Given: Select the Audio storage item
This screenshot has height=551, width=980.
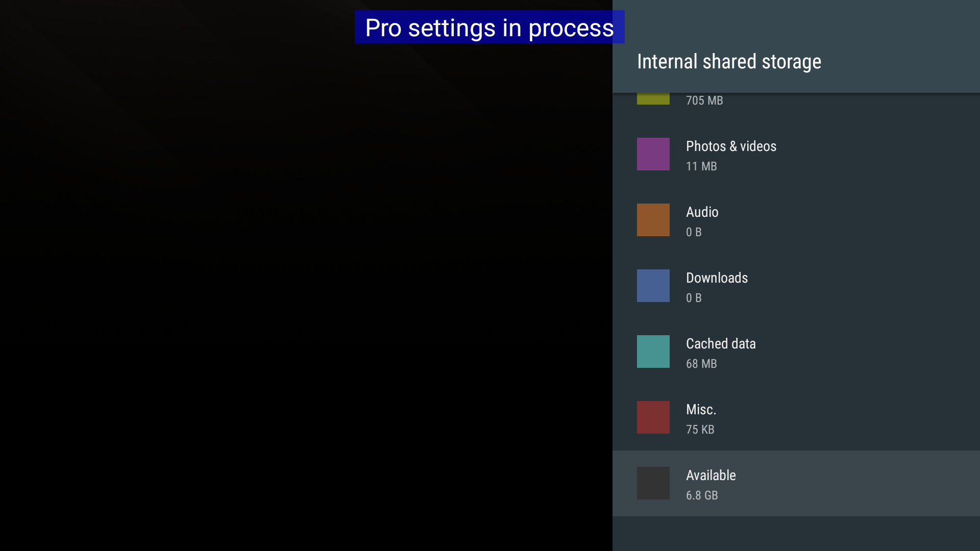Looking at the screenshot, I should (x=702, y=212).
